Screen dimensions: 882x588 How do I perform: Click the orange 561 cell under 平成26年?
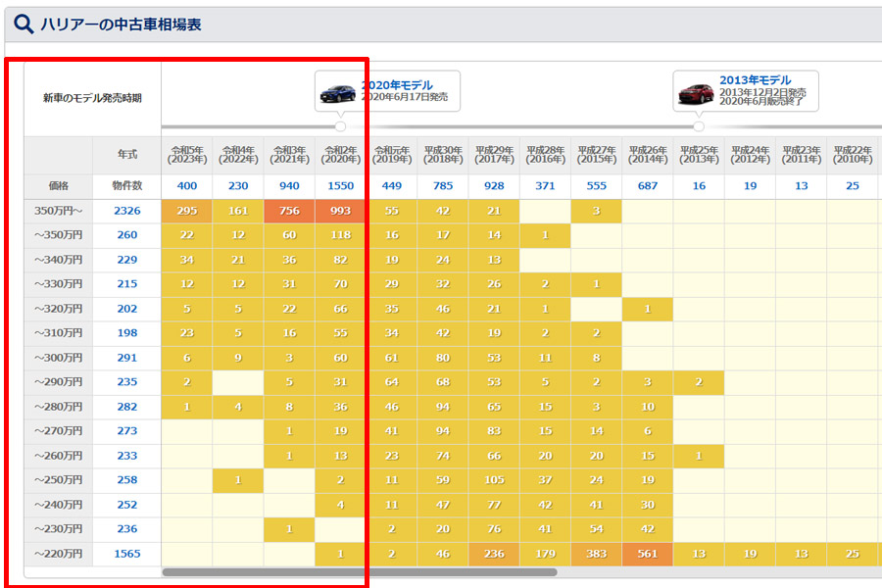point(648,554)
